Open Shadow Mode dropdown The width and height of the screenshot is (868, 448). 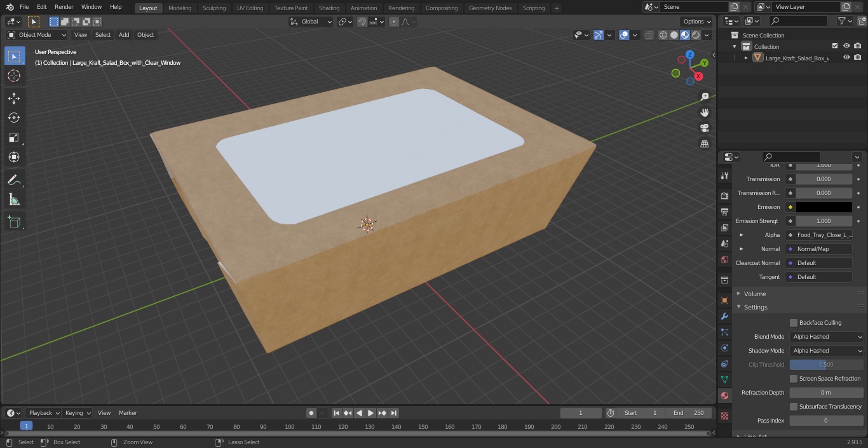click(x=827, y=351)
